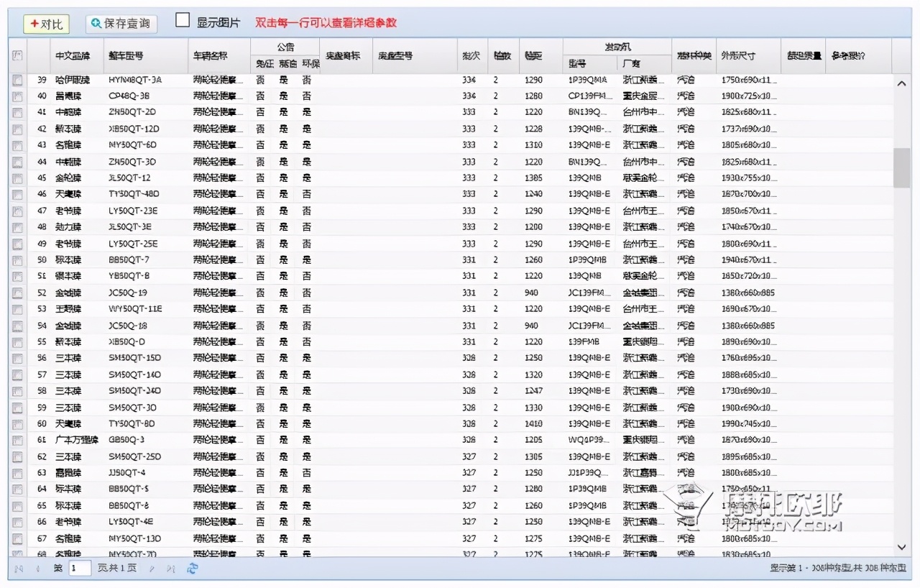Click model cell XB50Q-D
This screenshot has height=588, width=920.
pos(126,342)
